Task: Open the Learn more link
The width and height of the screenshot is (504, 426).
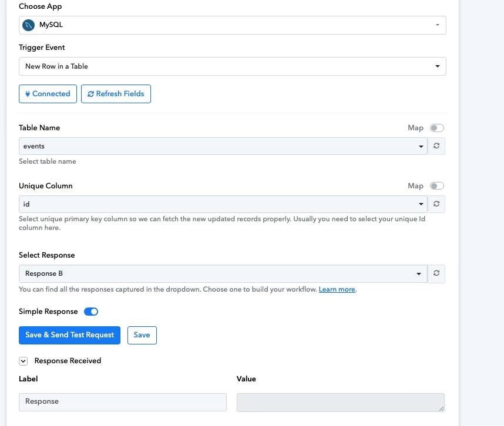Action: point(337,289)
